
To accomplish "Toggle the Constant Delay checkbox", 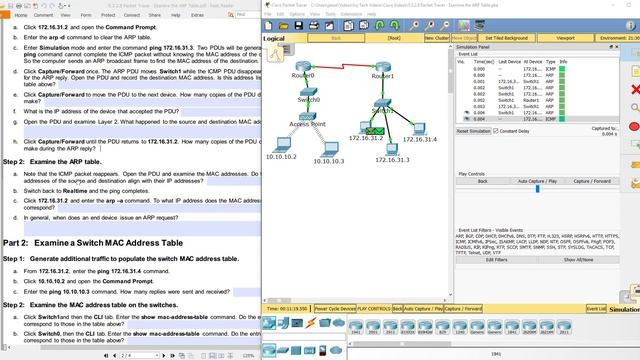I will 496,131.
